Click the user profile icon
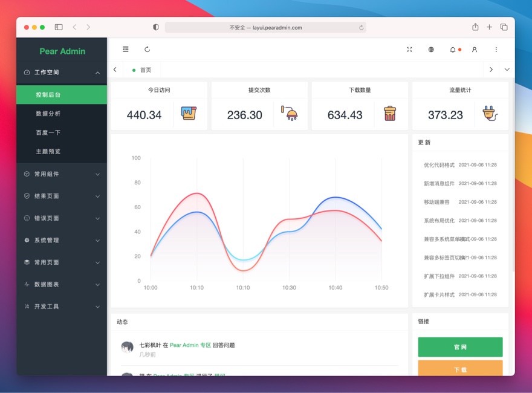This screenshot has height=393, width=532. 474,50
